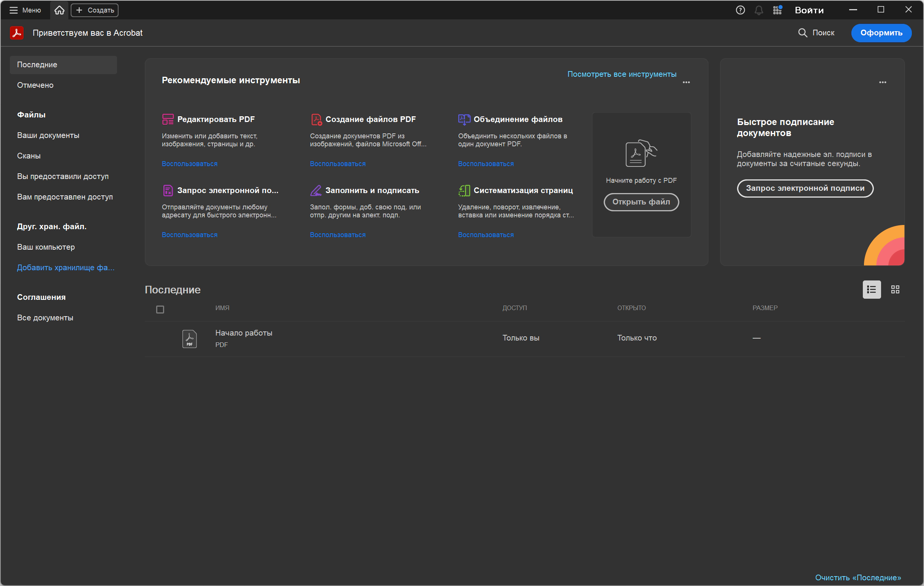This screenshot has height=586, width=924.
Task: Open the Help question mark icon
Action: tap(740, 10)
